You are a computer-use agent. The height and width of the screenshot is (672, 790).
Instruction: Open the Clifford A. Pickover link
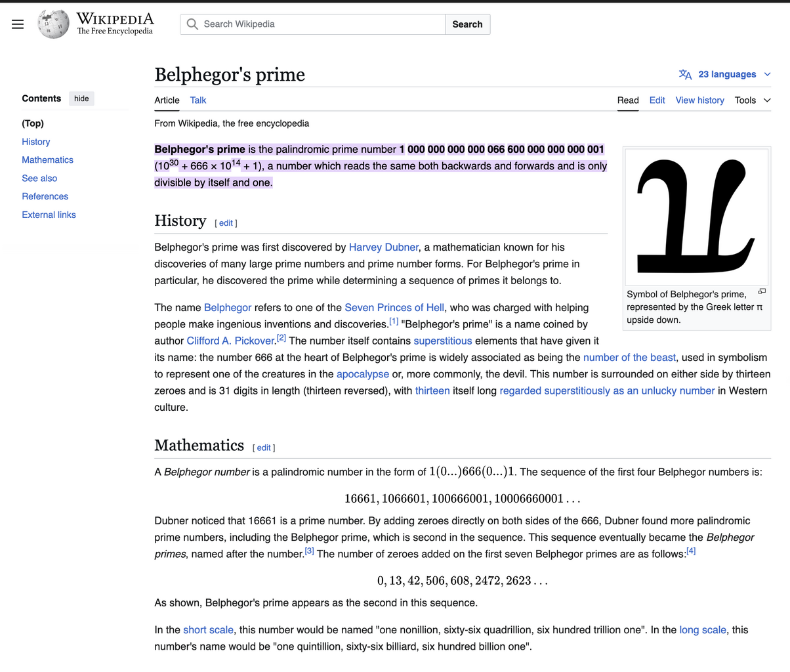[230, 341]
